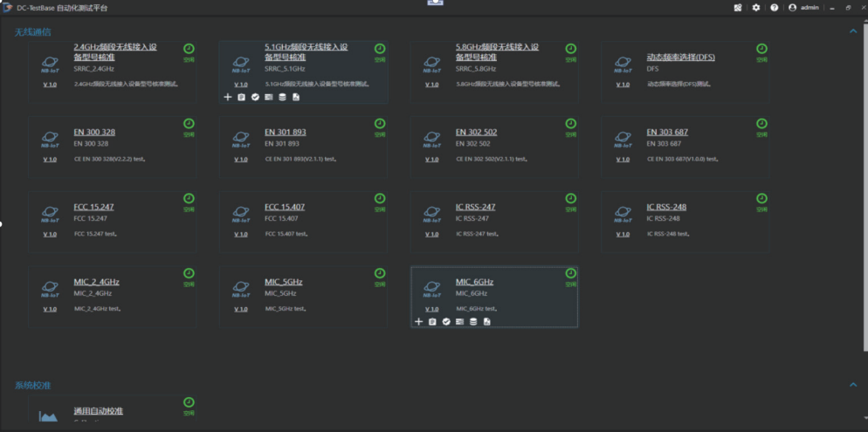
Task: Click the checkmark badge icon on MIC_6GHz card
Action: pyautogui.click(x=445, y=322)
